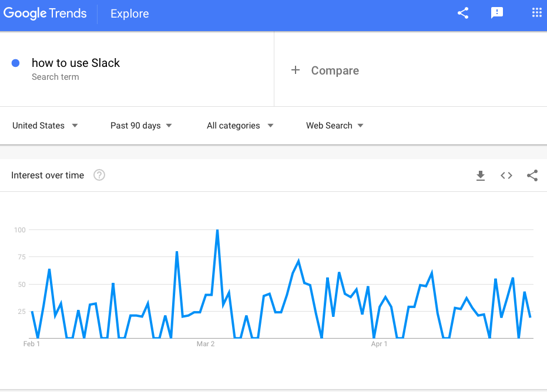
Task: Open the Past 90 days dropdown
Action: coord(141,126)
